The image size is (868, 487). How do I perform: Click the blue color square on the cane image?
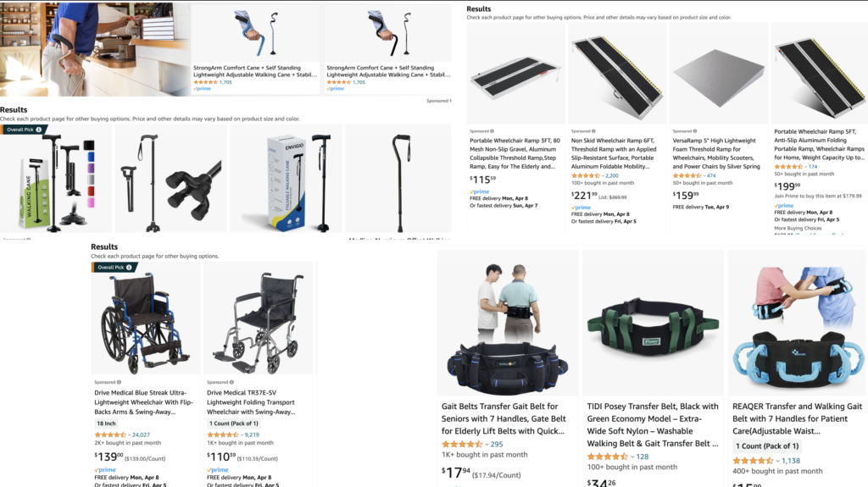click(91, 157)
